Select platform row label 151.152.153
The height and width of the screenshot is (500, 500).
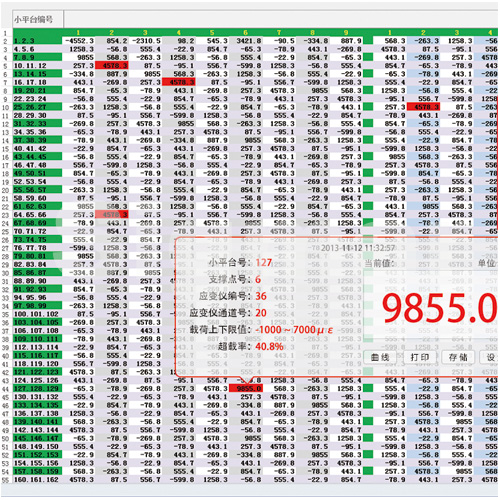[37, 455]
